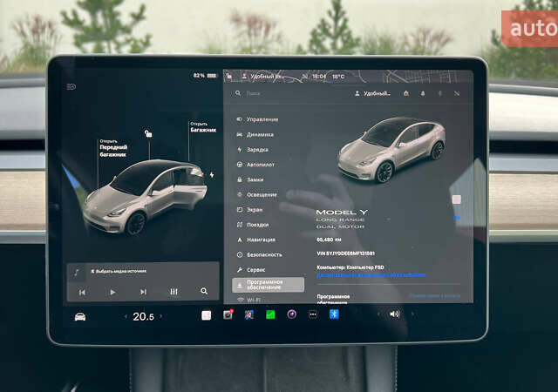The width and height of the screenshot is (558, 392).
Task: Click the HomeLink garage icon in settings header
Action: click(x=406, y=93)
